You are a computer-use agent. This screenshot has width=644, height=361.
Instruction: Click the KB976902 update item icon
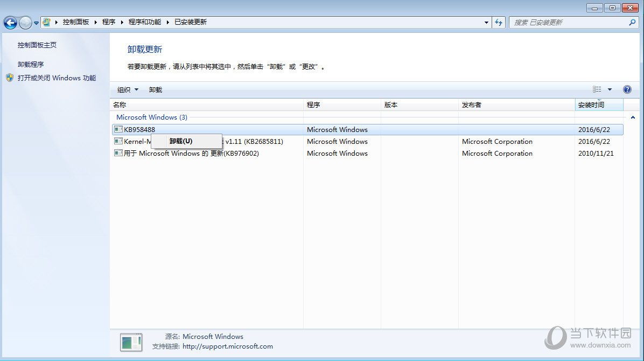pos(118,153)
